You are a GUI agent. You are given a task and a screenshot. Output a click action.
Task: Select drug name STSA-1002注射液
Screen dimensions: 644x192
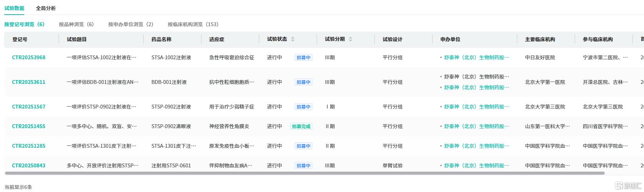pos(171,57)
